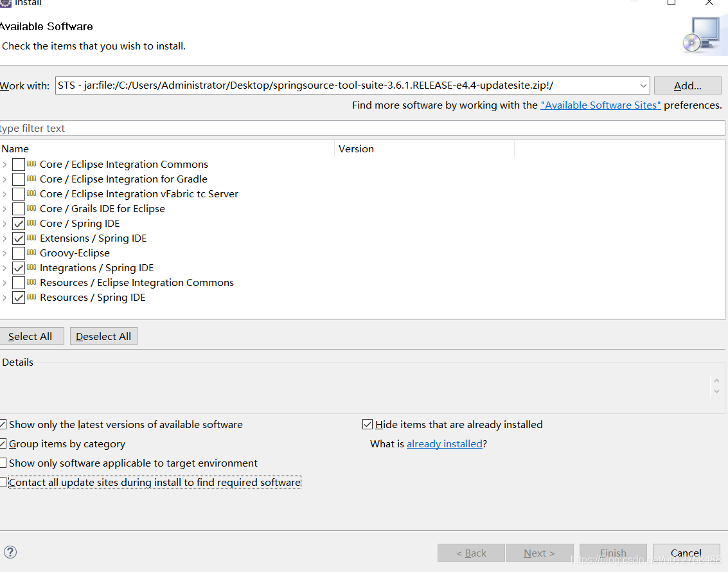
Task: Toggle Hide items that are already installed
Action: pos(368,424)
